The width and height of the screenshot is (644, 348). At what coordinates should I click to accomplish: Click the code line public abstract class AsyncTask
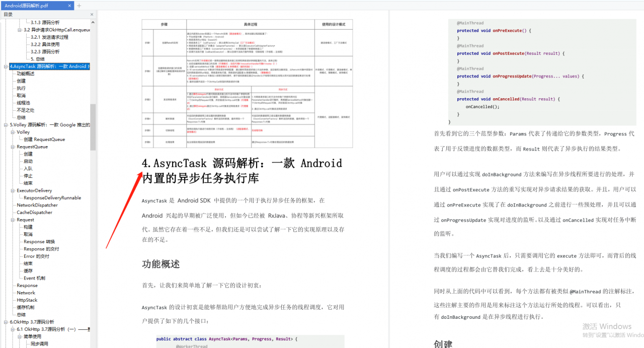[227, 339]
